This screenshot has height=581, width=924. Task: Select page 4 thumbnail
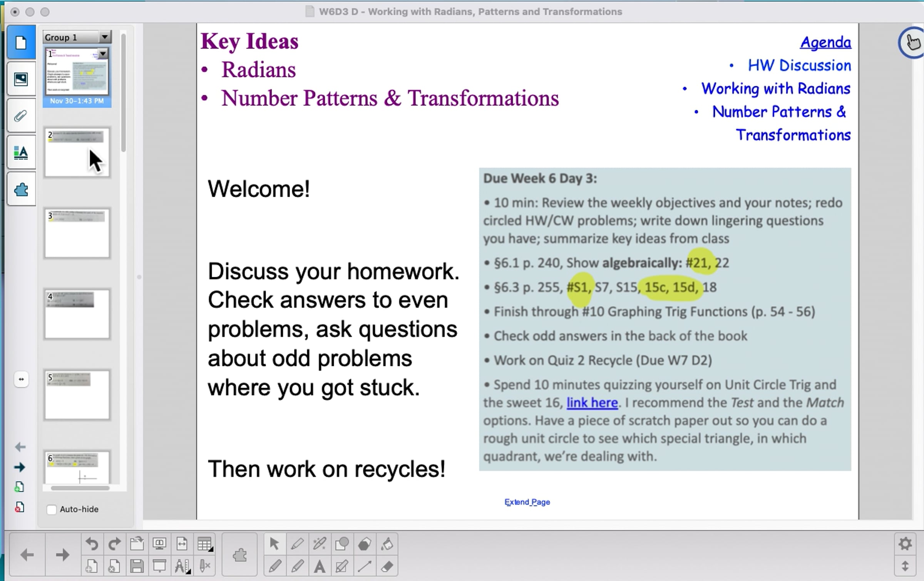pos(77,314)
